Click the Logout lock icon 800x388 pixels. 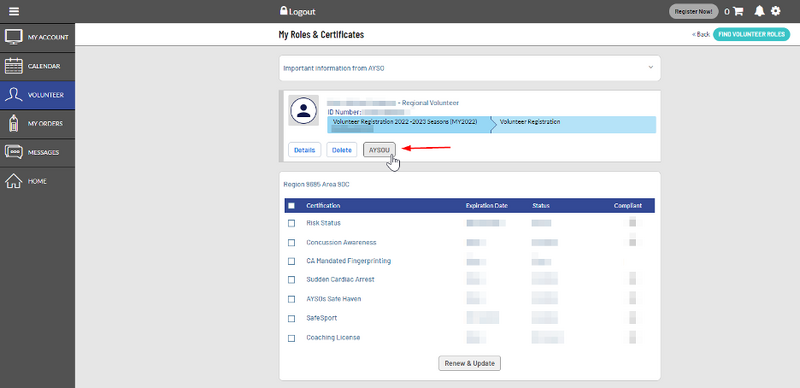(284, 11)
